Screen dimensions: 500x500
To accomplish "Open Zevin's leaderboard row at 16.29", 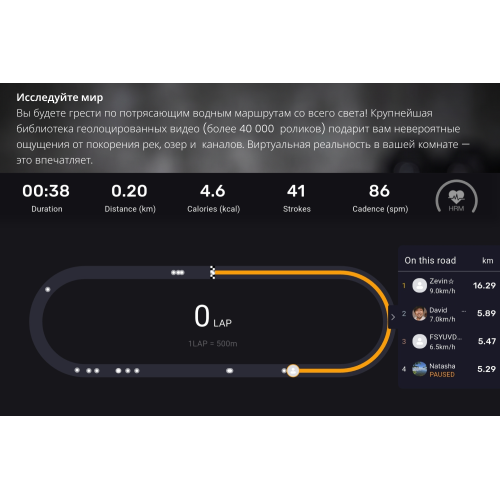I will click(x=449, y=286).
